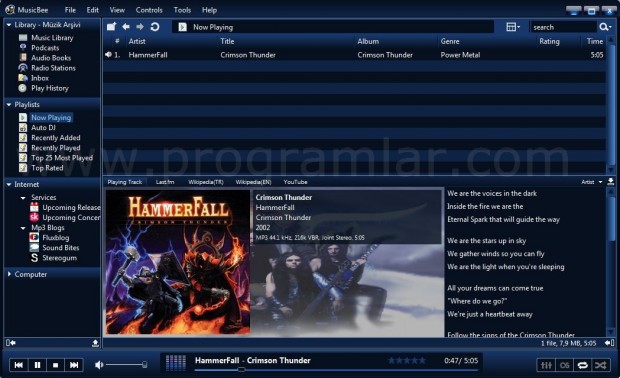Open Podcasts in the library sidebar
The image size is (620, 378).
[x=45, y=48]
